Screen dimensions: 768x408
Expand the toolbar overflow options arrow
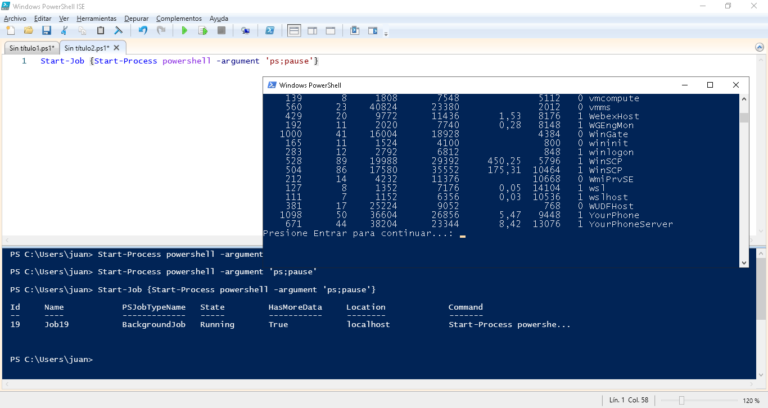pyautogui.click(x=386, y=33)
